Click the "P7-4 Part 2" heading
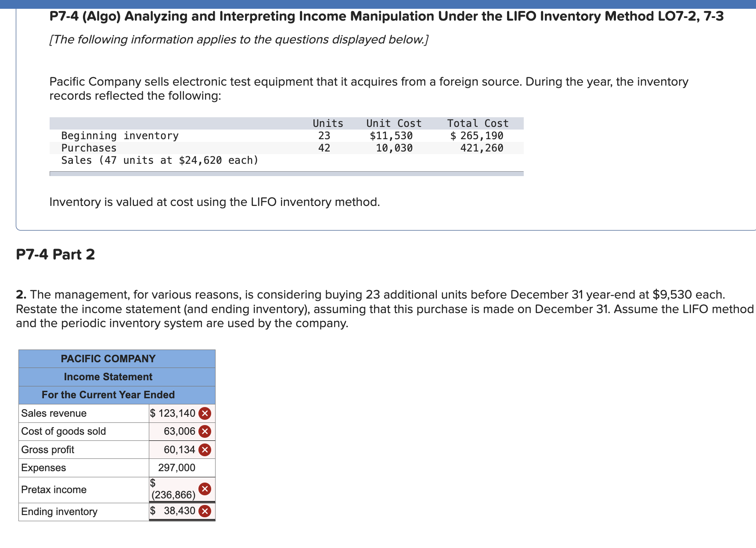This screenshot has height=548, width=756. (55, 254)
